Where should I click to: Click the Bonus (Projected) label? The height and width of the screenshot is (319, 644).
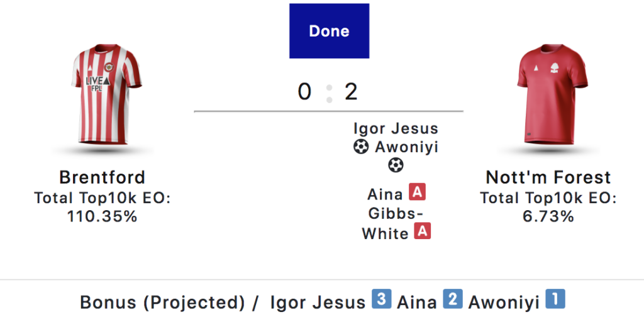pyautogui.click(x=162, y=303)
